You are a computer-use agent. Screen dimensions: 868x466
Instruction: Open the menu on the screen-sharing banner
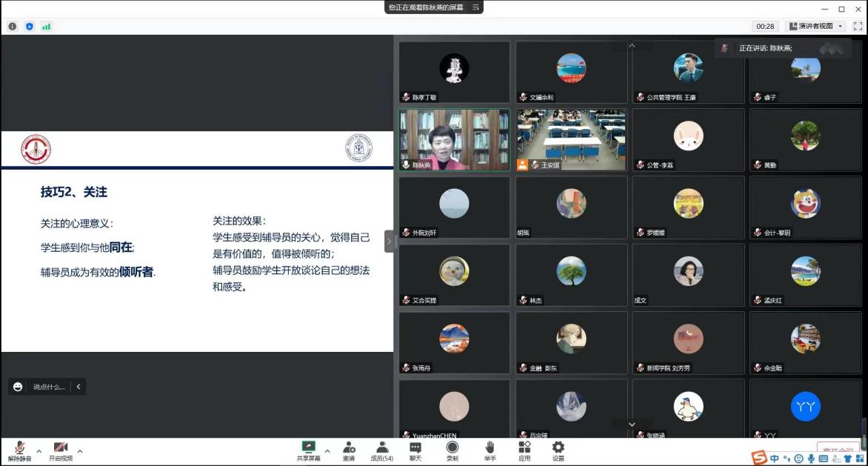coord(476,7)
